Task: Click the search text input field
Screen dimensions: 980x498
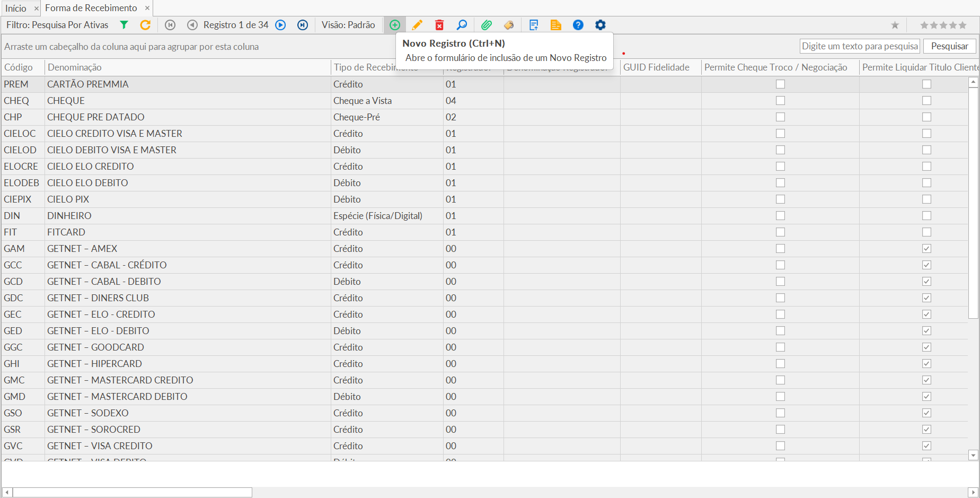Action: [859, 46]
